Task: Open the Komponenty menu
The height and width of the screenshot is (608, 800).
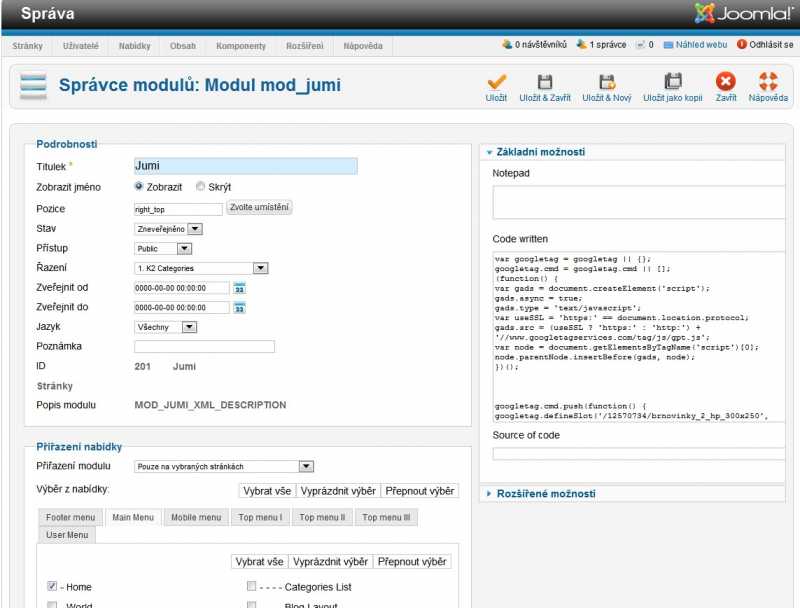Action: [x=240, y=46]
